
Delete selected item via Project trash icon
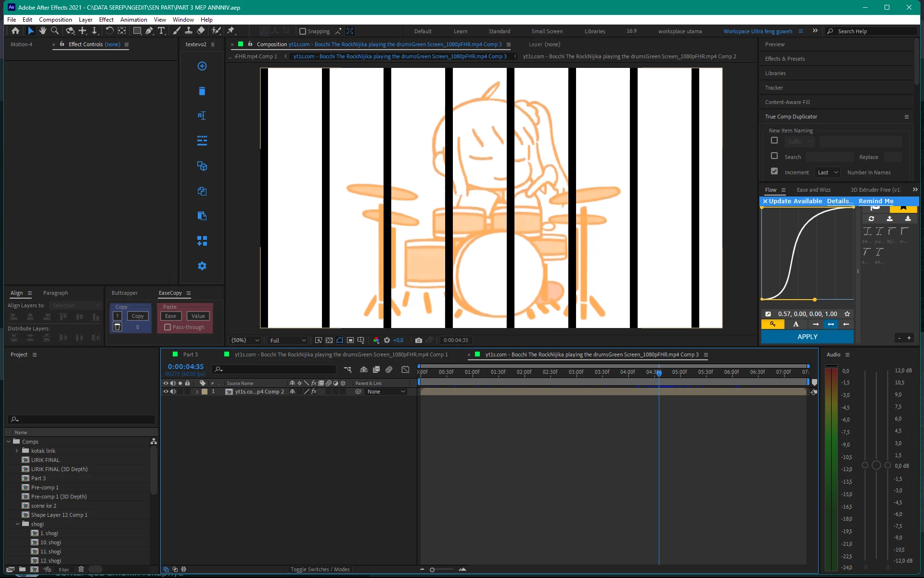(81, 569)
